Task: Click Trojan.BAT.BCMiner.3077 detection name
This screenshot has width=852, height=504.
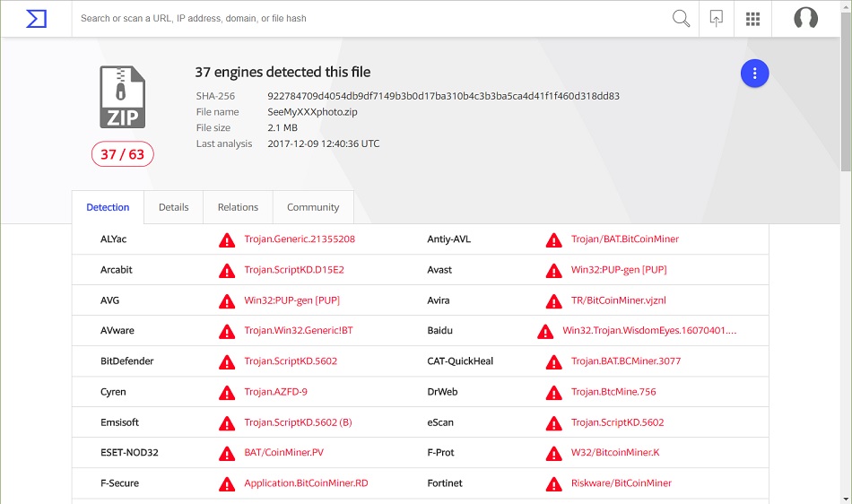Action: point(626,361)
